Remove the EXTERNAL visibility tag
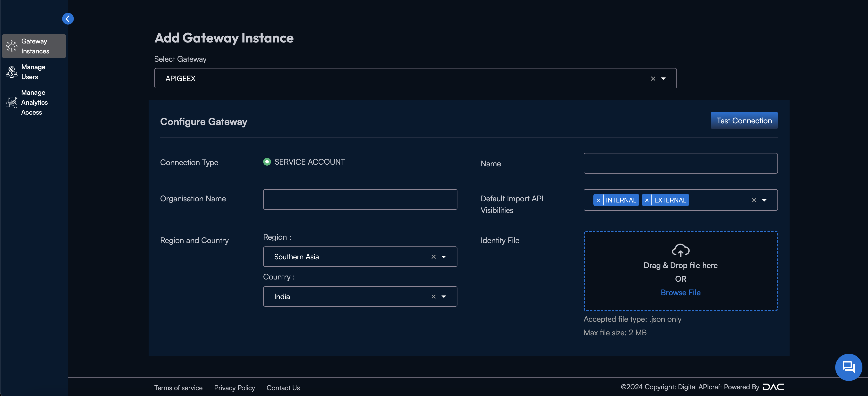 (647, 200)
